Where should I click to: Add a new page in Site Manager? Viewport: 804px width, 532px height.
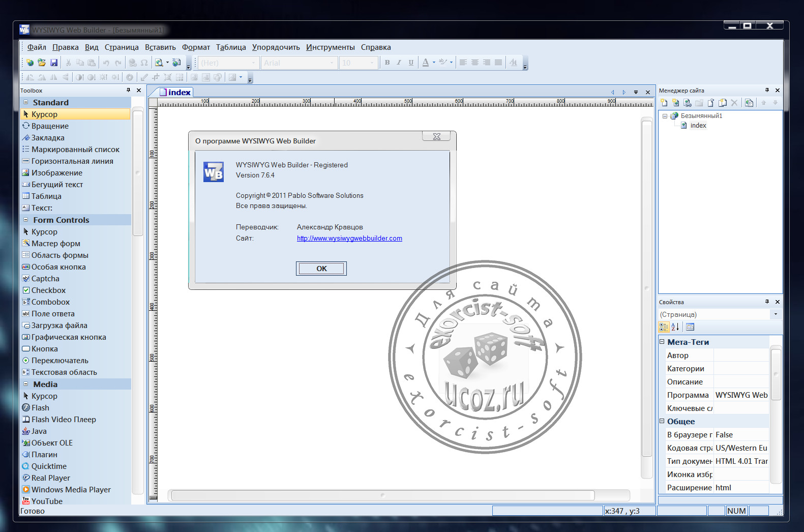click(x=664, y=103)
